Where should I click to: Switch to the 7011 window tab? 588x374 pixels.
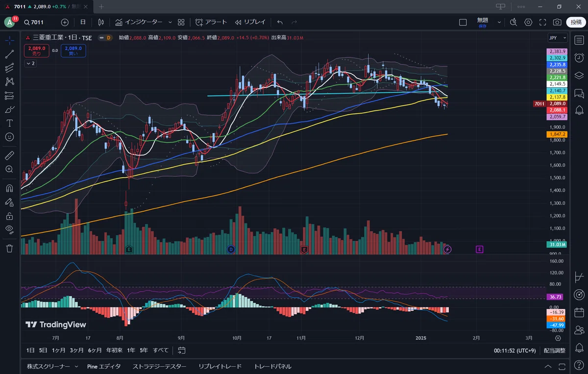click(47, 7)
